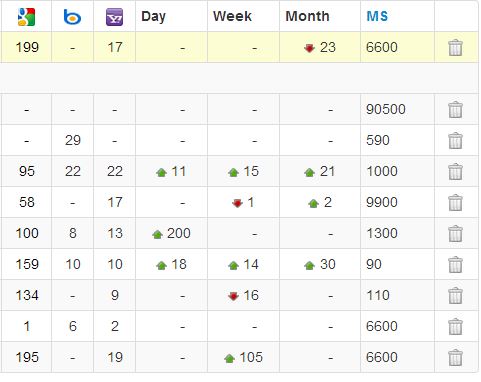Delete the row with MS 1300
The width and height of the screenshot is (481, 382).
[x=455, y=233]
